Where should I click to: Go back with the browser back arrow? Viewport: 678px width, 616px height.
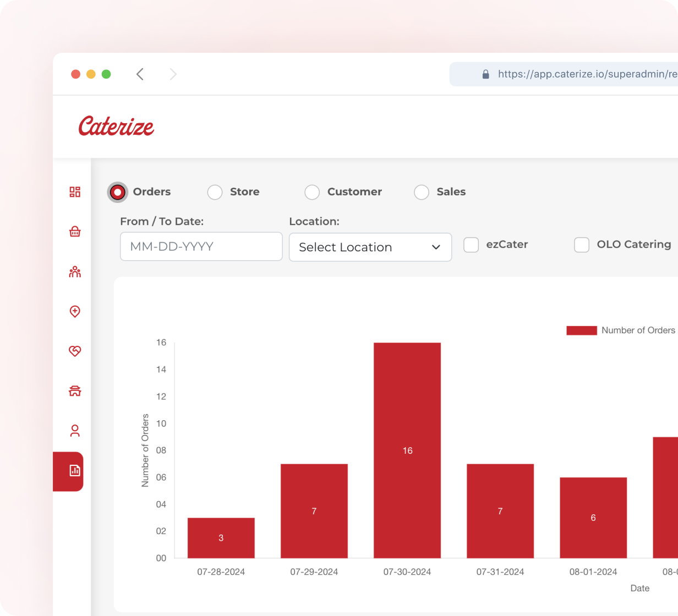[140, 74]
